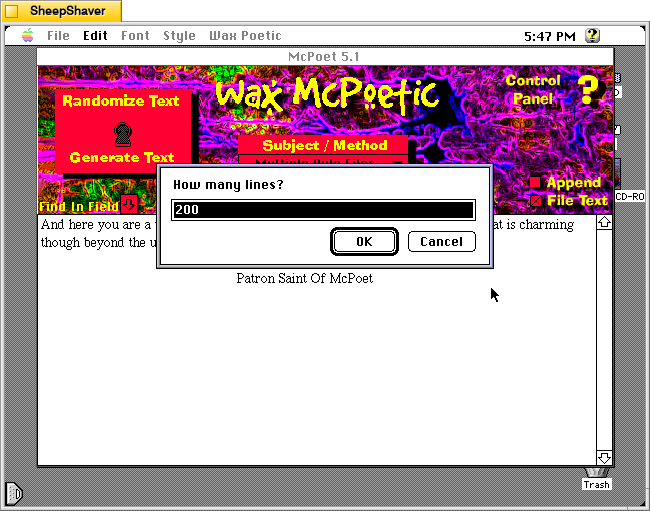Click the SheepShaver window icon
Image resolution: width=650 pixels, height=511 pixels.
12,11
